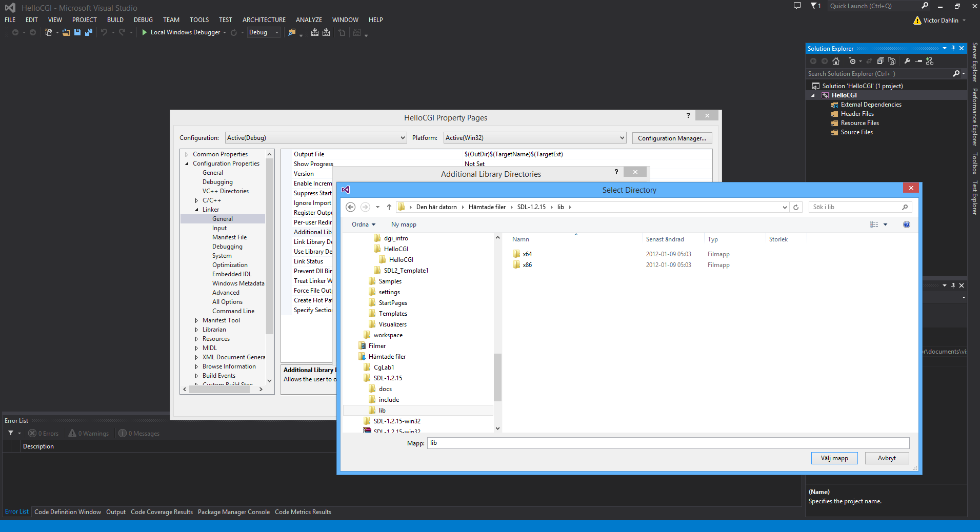
Task: Switch to Package Manager Console tab
Action: 234,512
